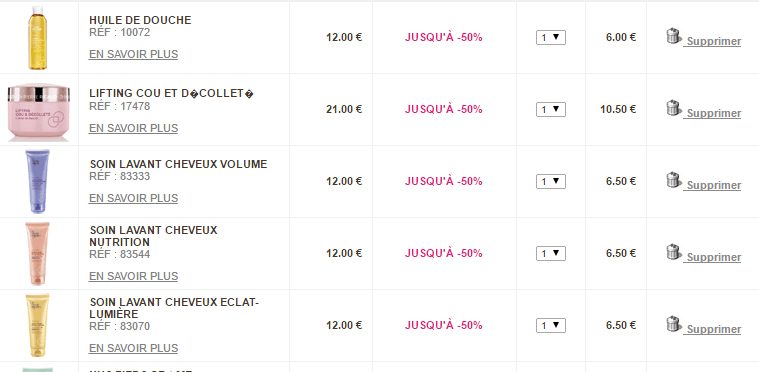The image size is (759, 372).
Task: View En Savoir Plus under REF 83070
Action: pos(133,348)
